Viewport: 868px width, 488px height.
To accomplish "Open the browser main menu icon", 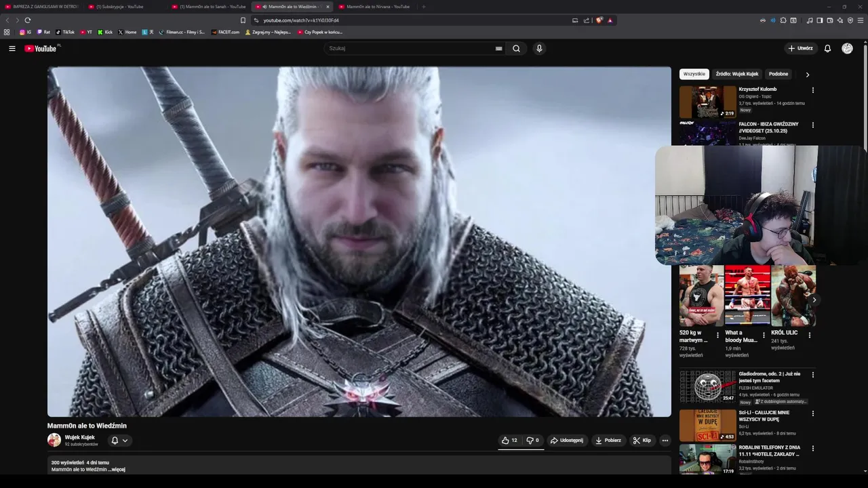I will pos(861,20).
